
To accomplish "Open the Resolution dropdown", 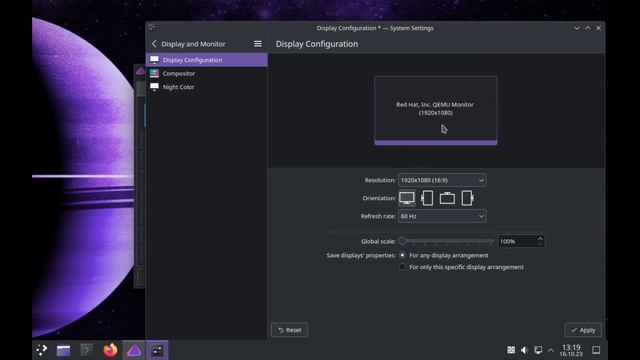I will [x=442, y=180].
